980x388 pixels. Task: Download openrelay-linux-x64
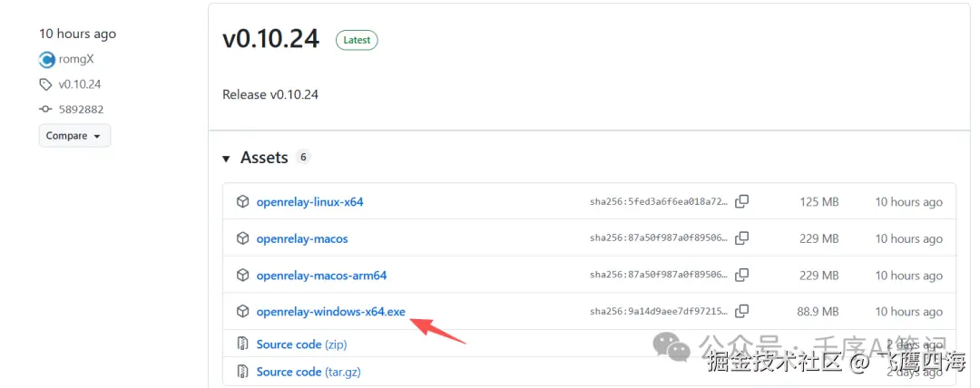pyautogui.click(x=309, y=202)
